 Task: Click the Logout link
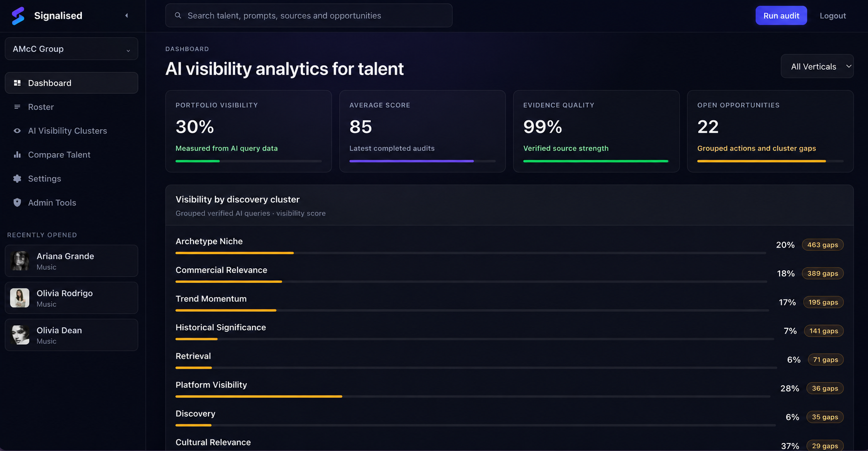833,15
